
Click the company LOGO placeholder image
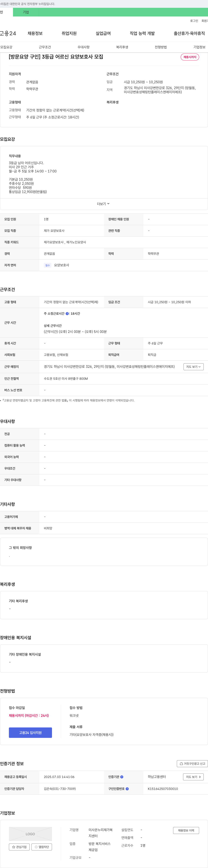pyautogui.click(x=30, y=834)
